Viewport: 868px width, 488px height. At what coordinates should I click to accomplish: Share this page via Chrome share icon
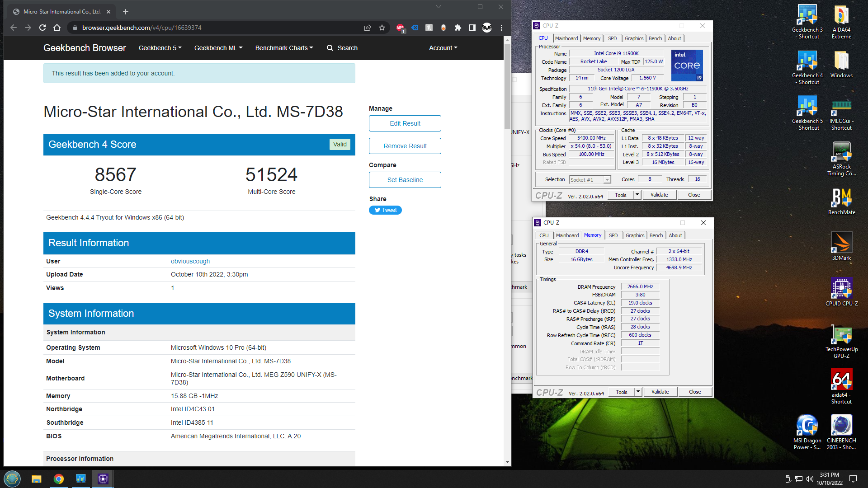[x=368, y=28]
